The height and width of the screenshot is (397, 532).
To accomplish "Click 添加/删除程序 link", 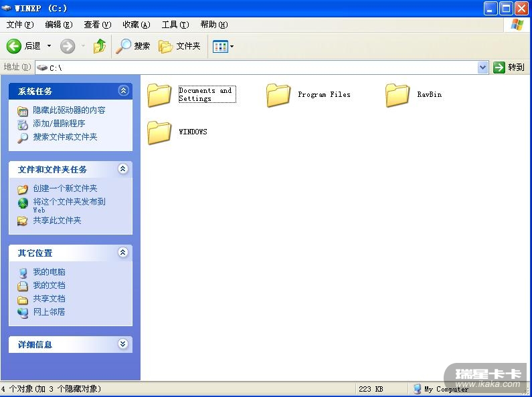I will 59,123.
